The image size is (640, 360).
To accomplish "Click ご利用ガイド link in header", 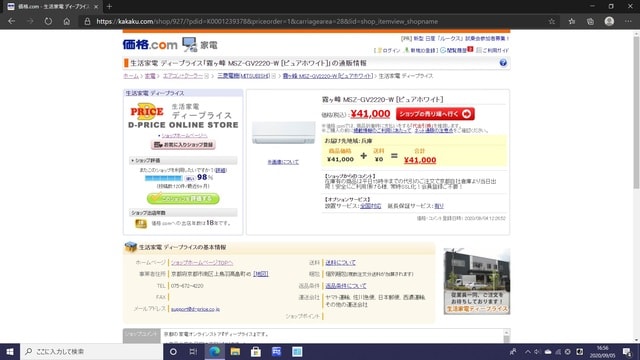I will pos(496,50).
